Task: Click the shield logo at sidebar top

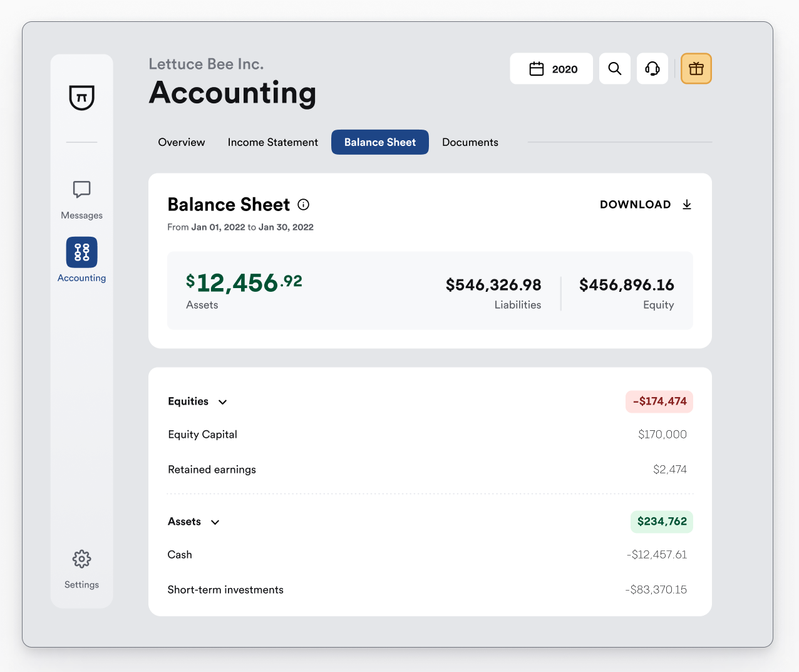Action: point(81,98)
